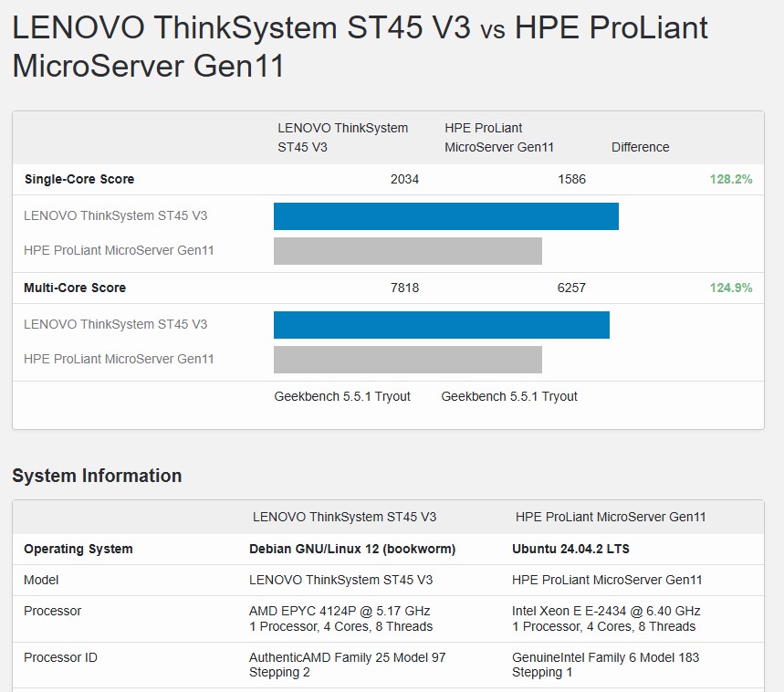The width and height of the screenshot is (784, 692).
Task: Click the HPE ProLiant MicroServer Gen11 label under Single-Core Score
Action: [119, 250]
